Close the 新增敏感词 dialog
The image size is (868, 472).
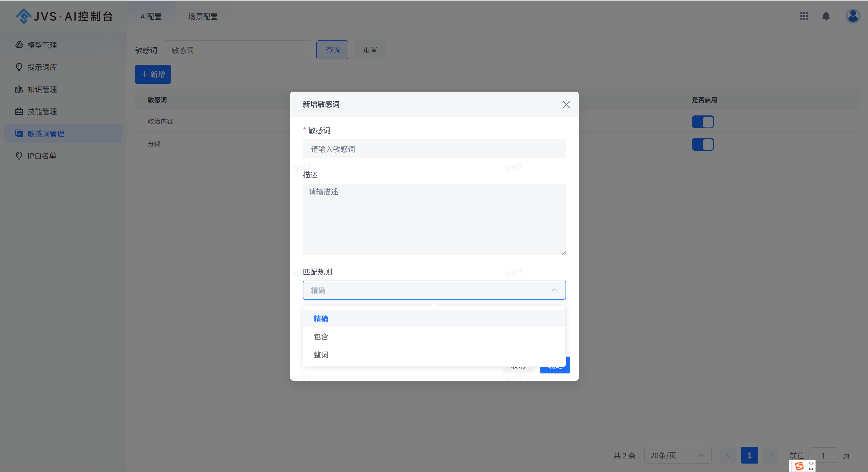[x=566, y=104]
